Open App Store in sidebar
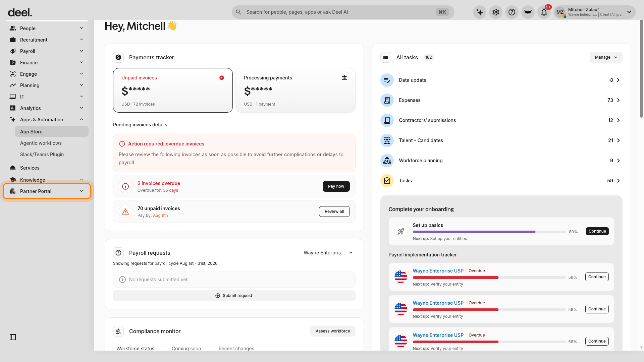 point(52,131)
